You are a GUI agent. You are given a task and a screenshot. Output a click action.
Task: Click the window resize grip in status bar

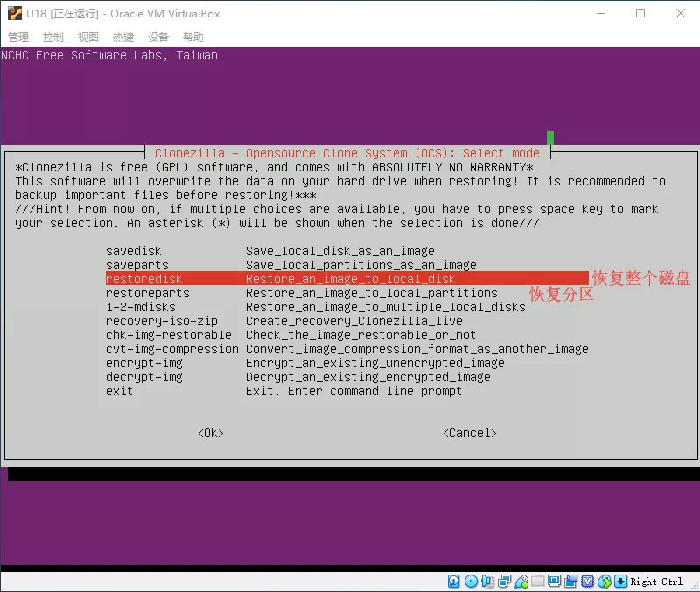(695, 587)
